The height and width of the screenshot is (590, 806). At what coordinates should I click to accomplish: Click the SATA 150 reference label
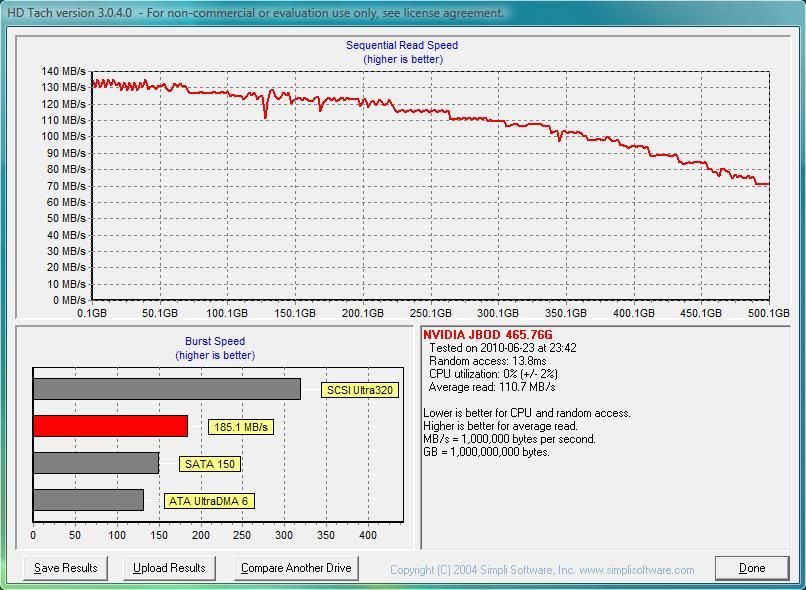click(x=209, y=463)
